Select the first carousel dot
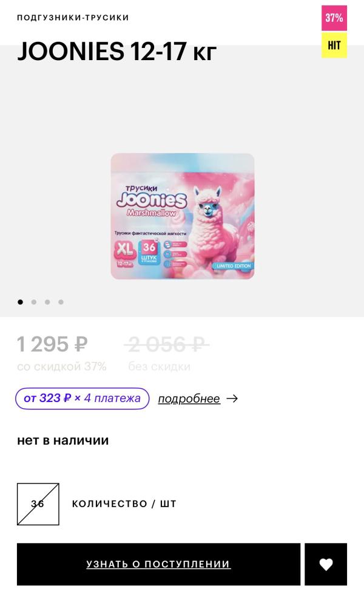The height and width of the screenshot is (594, 364). [21, 302]
